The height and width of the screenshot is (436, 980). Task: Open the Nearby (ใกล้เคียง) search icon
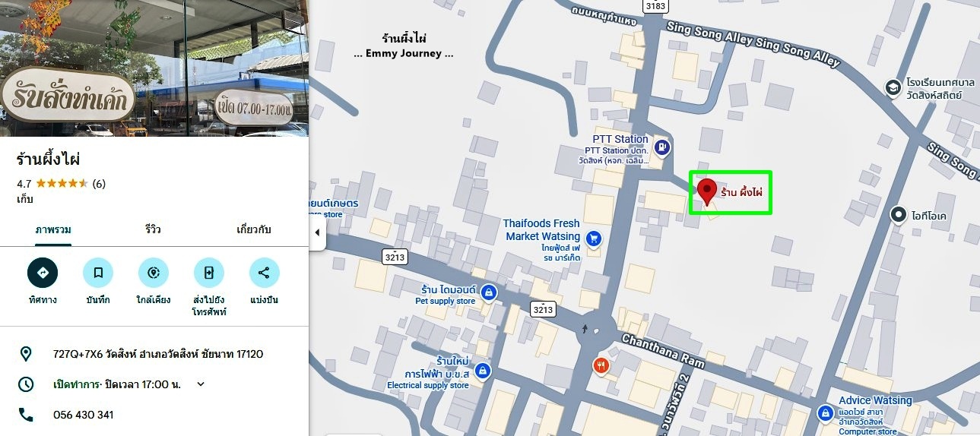coord(154,273)
